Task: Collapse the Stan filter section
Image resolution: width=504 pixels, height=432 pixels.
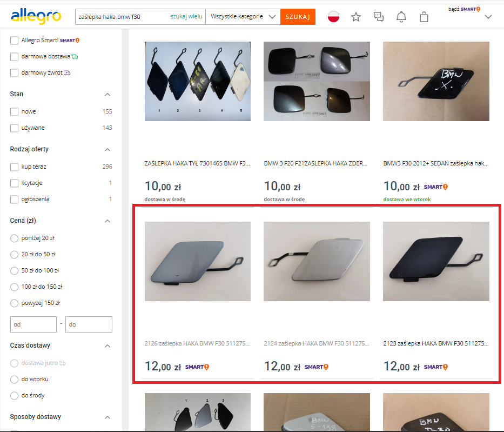Action: (107, 94)
